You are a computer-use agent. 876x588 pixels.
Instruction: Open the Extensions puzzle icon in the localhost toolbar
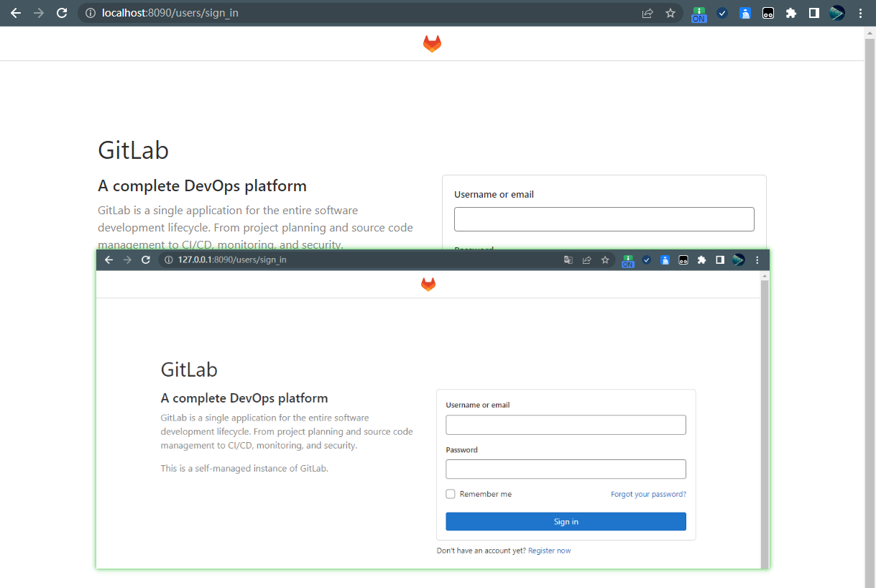pos(791,13)
